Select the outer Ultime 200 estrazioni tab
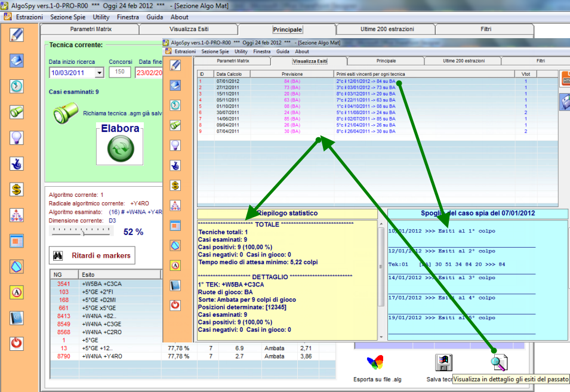Screen dimensions: 570x392 coord(387,29)
